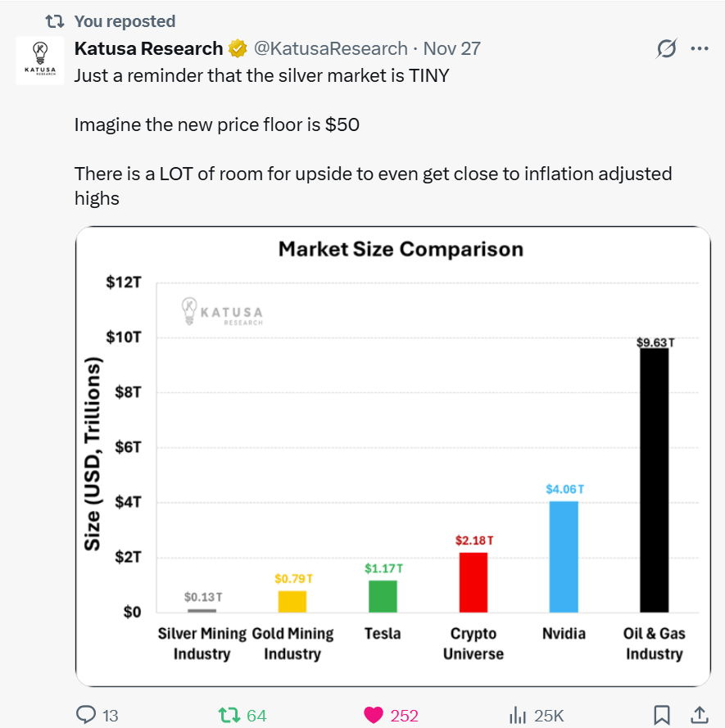Click the Katusa lightbulb logo in chart
Image resolution: width=725 pixels, height=728 pixels.
click(x=190, y=311)
